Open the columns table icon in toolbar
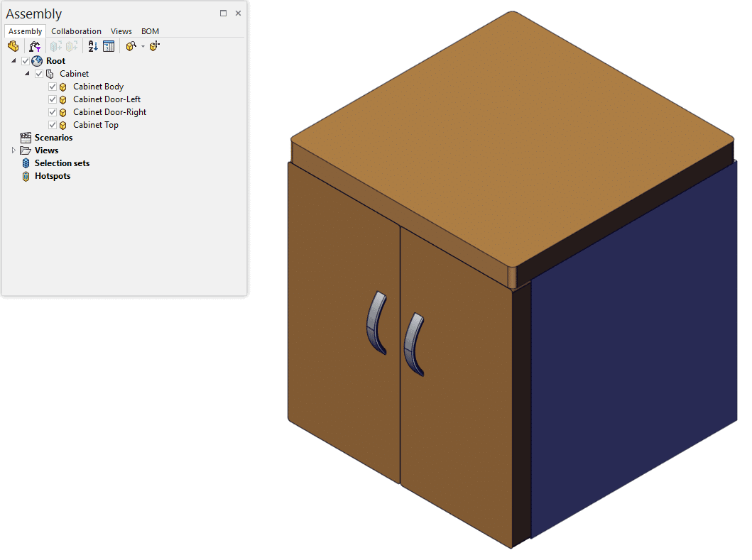The width and height of the screenshot is (752, 560). click(109, 46)
